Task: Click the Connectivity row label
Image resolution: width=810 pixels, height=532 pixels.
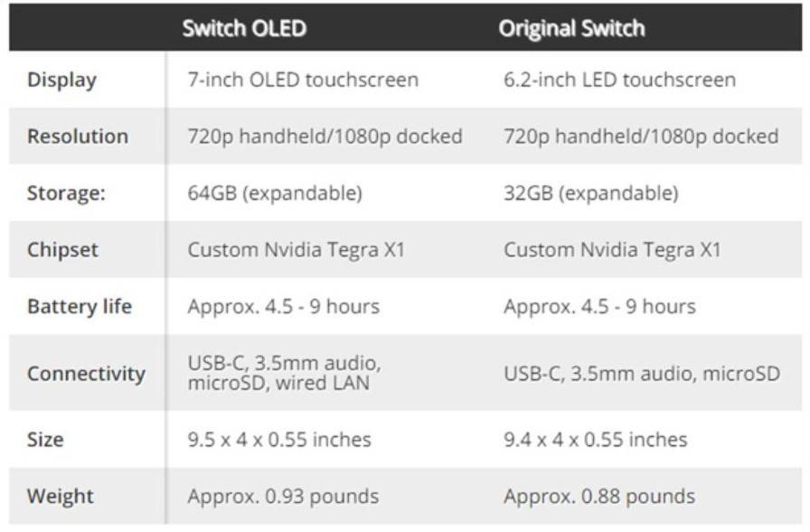Action: (x=86, y=373)
